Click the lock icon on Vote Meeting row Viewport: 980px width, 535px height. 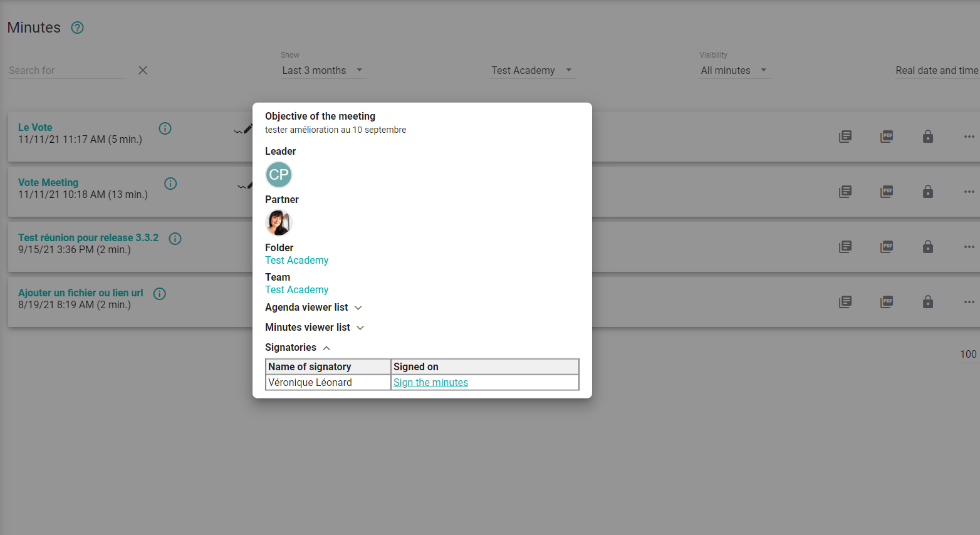[928, 192]
